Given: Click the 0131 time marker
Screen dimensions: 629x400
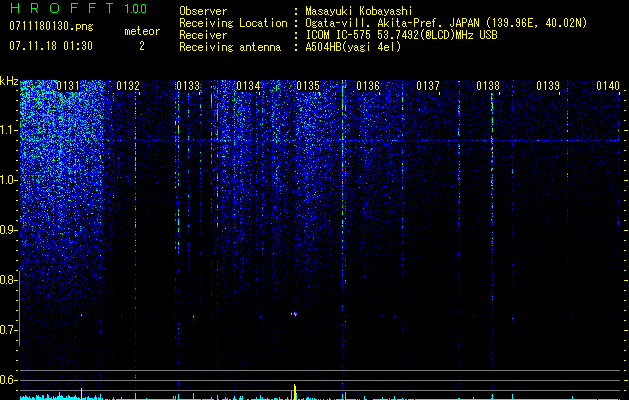Looking at the screenshot, I should click(x=68, y=86).
